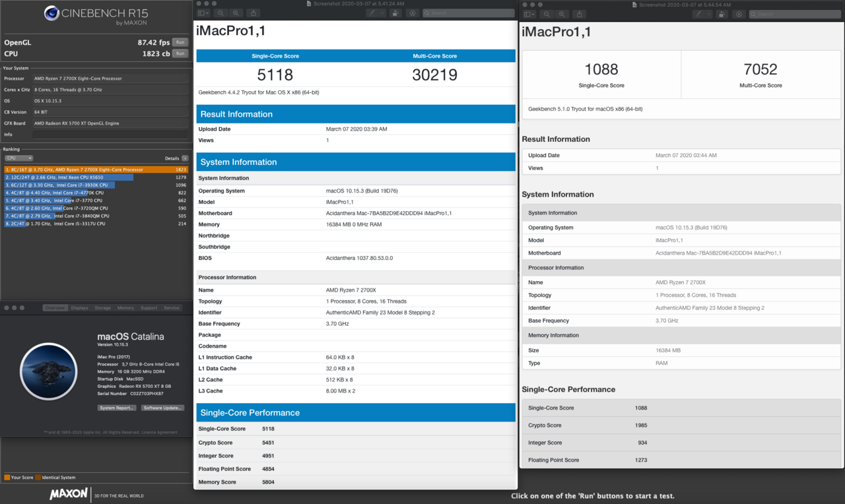This screenshot has width=845, height=504.
Task: Switch to Overview tab in About This Mac
Action: [55, 308]
